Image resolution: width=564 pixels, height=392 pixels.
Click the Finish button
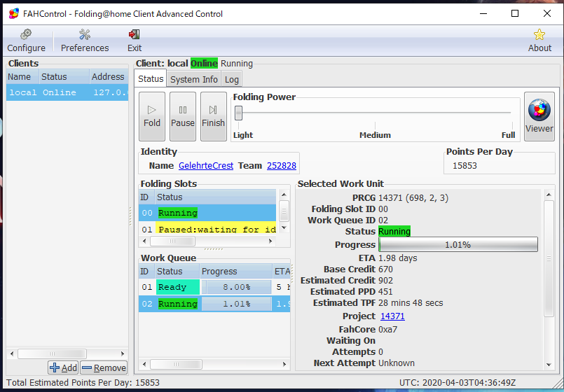tap(213, 116)
